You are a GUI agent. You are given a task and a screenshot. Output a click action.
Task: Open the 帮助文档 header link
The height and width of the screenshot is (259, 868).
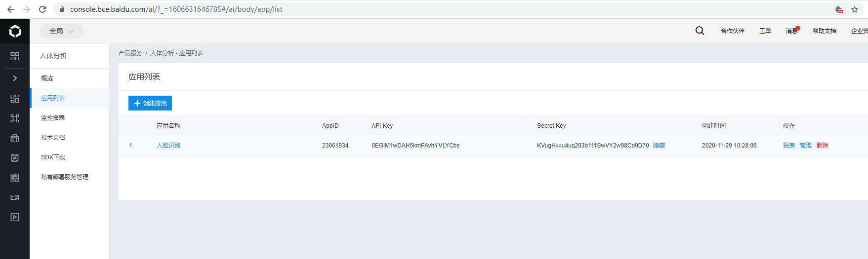click(824, 31)
